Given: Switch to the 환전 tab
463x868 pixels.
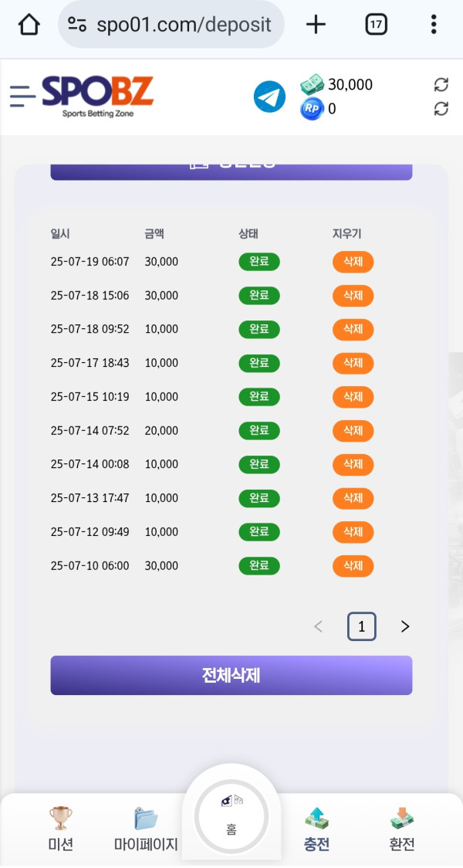Looking at the screenshot, I should [x=401, y=828].
